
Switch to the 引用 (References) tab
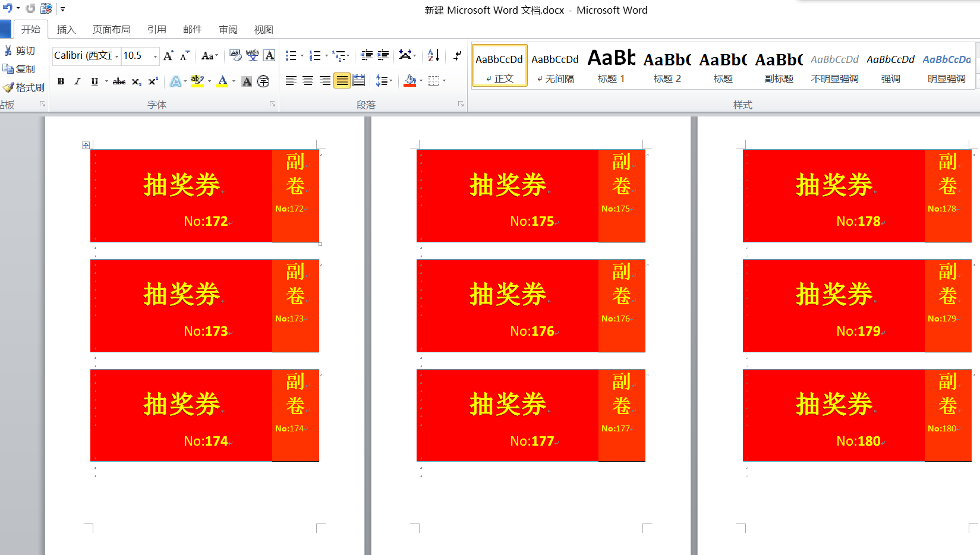coord(156,30)
